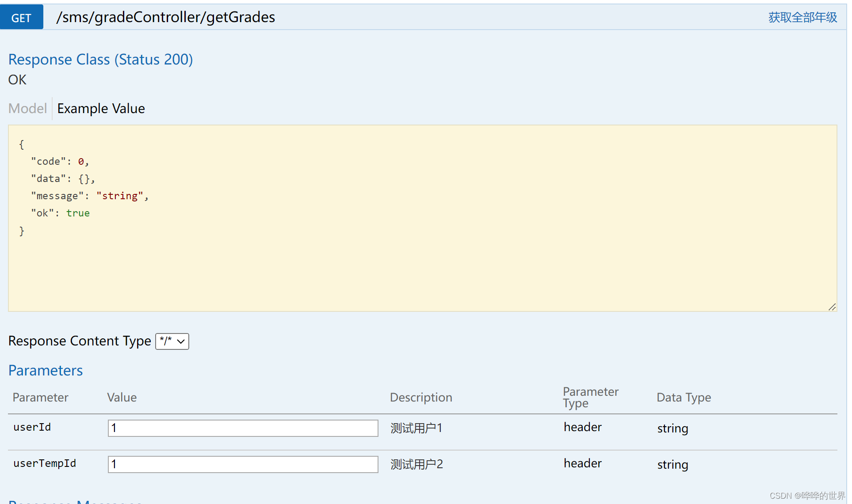Open the Response Content Type dropdown
Viewport: 852px width, 504px height.
172,341
